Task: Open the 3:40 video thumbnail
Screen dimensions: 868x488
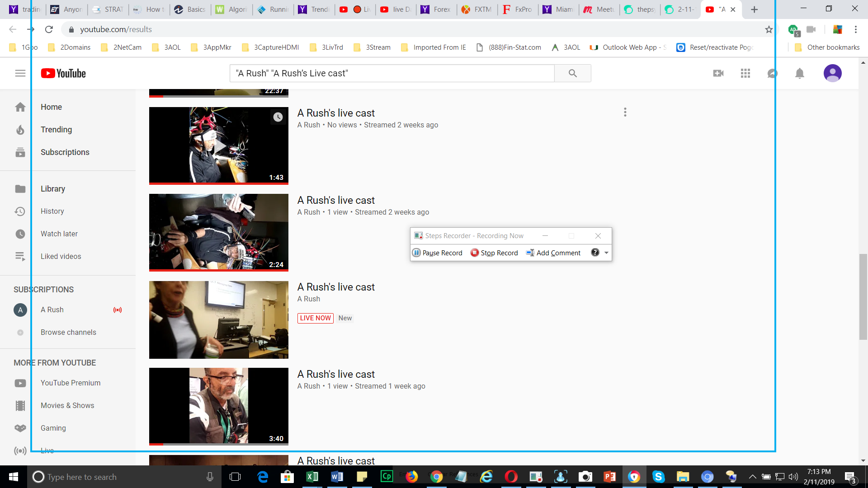Action: pos(219,407)
